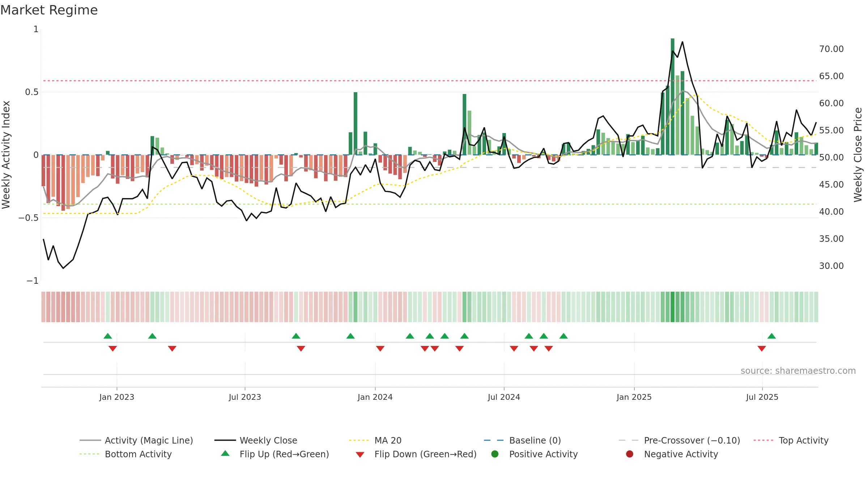Toggle Flip Down (Green→Red) legend entry
868x488 pixels.
tap(416, 454)
